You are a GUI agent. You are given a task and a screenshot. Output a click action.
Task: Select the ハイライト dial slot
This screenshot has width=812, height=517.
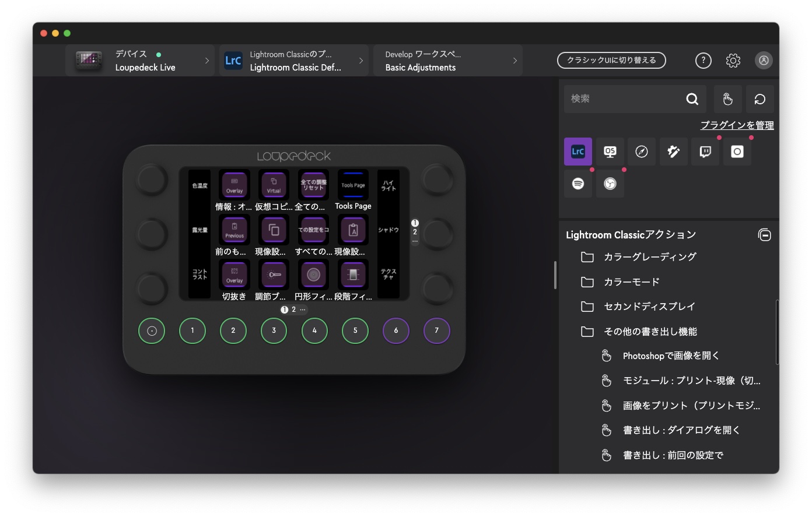coord(388,185)
